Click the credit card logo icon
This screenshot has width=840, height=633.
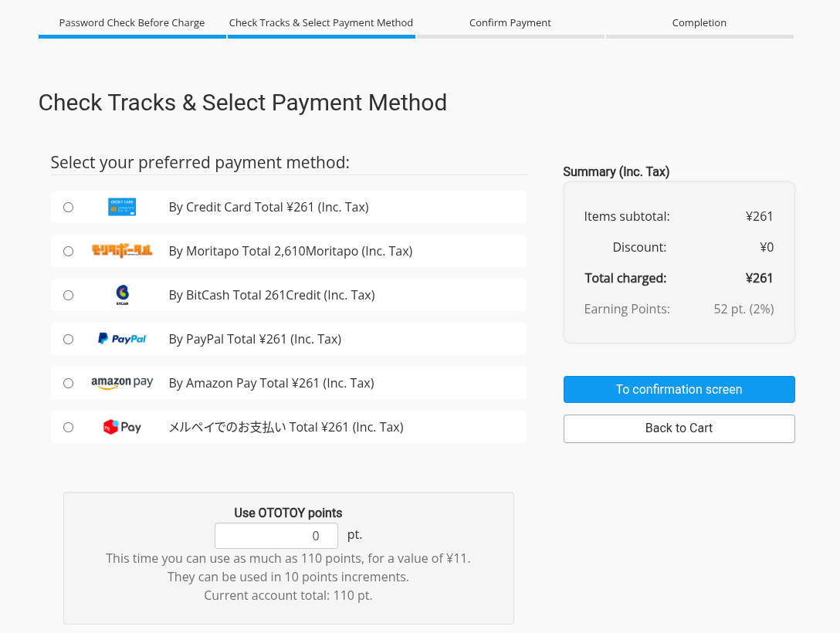(x=122, y=207)
